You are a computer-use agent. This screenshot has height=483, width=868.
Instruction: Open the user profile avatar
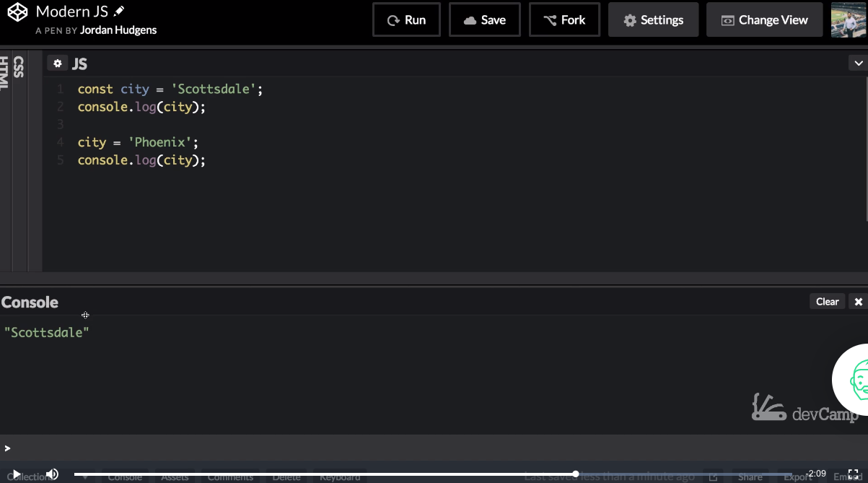849,19
